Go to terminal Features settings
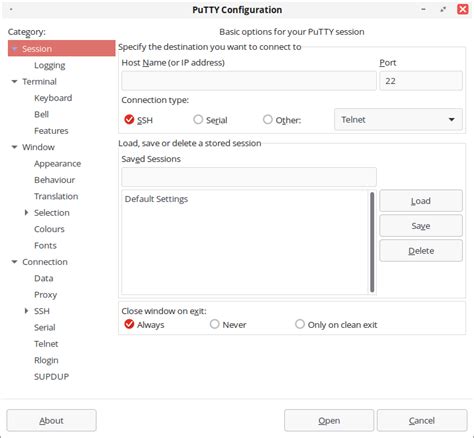This screenshot has height=438, width=474. (51, 131)
